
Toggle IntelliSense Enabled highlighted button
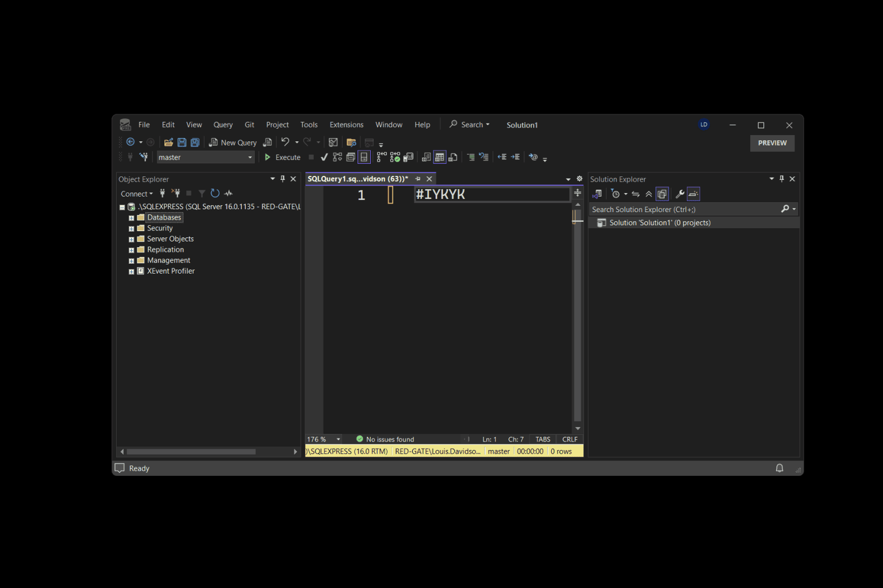tap(364, 157)
